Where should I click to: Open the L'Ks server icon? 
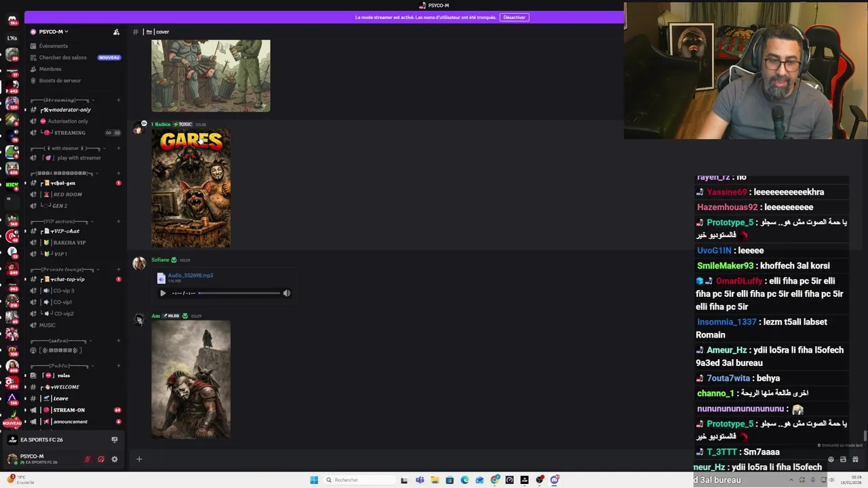[x=12, y=39]
